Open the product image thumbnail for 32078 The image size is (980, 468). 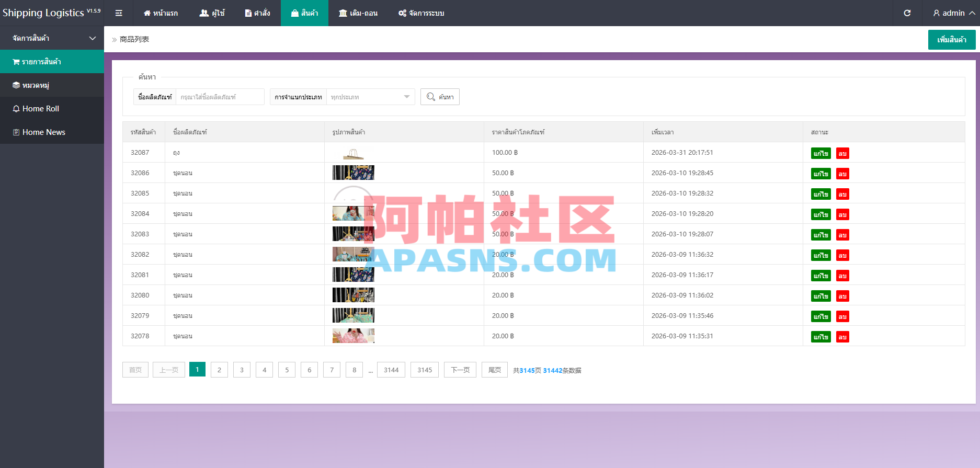(354, 336)
